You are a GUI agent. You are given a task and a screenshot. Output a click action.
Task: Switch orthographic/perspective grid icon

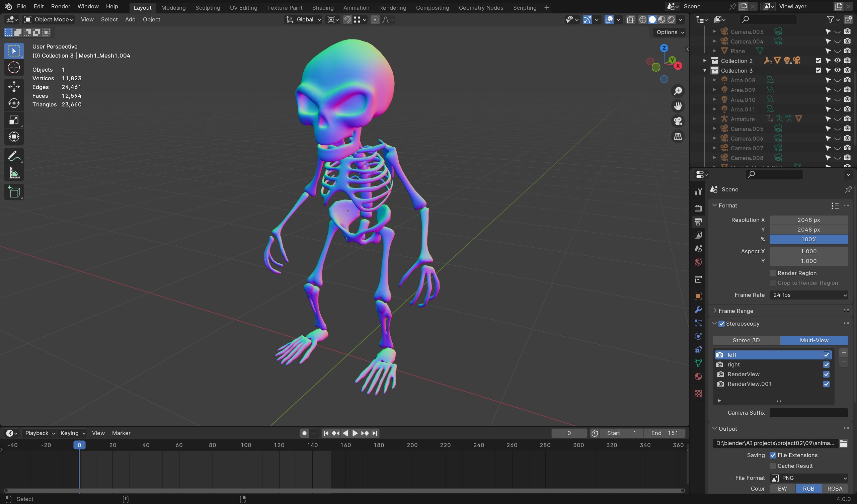[678, 137]
